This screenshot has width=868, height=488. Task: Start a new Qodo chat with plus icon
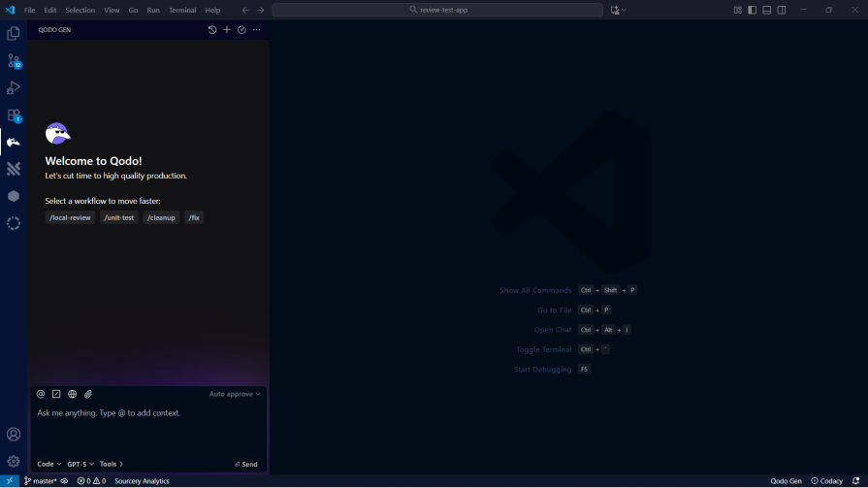tap(227, 30)
